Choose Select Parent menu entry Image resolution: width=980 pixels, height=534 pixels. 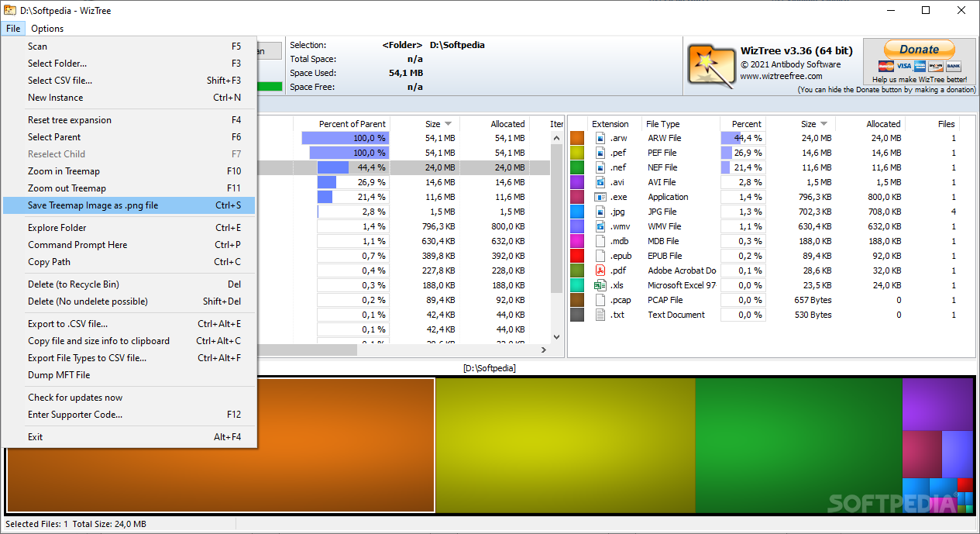129,137
